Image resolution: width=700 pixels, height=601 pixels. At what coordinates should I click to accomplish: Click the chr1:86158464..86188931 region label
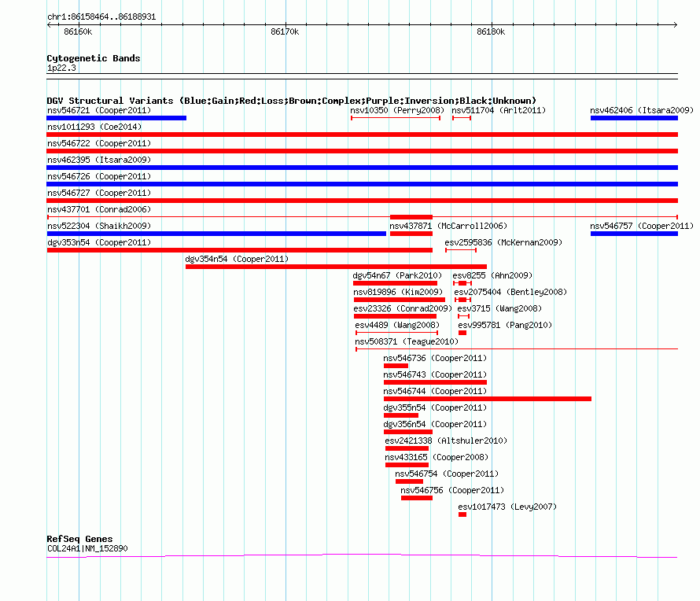pyautogui.click(x=101, y=17)
